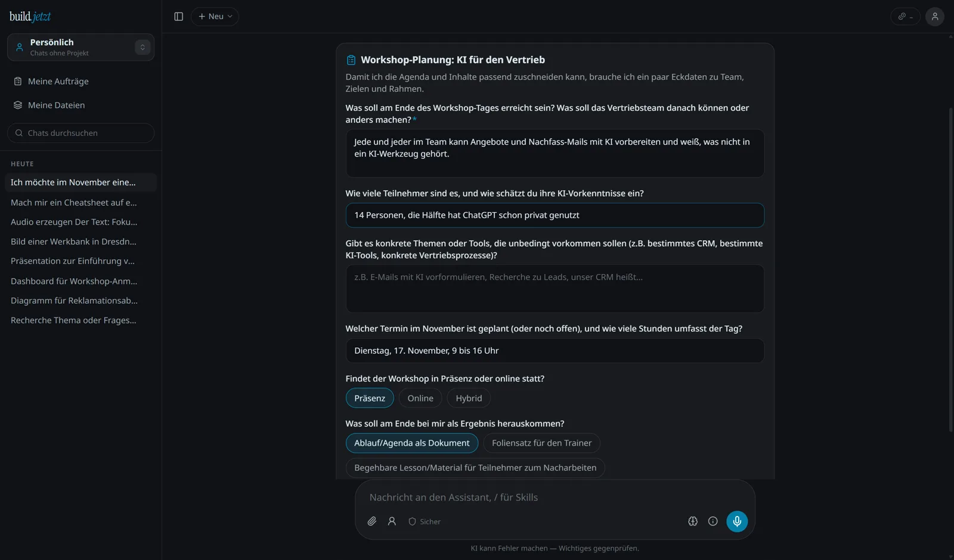954x560 pixels.
Task: Toggle Foliensatz für den Trainer option
Action: tap(541, 443)
